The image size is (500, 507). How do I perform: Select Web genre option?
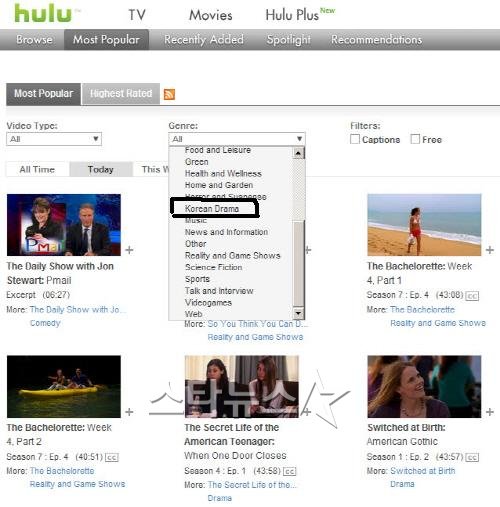[x=193, y=314]
